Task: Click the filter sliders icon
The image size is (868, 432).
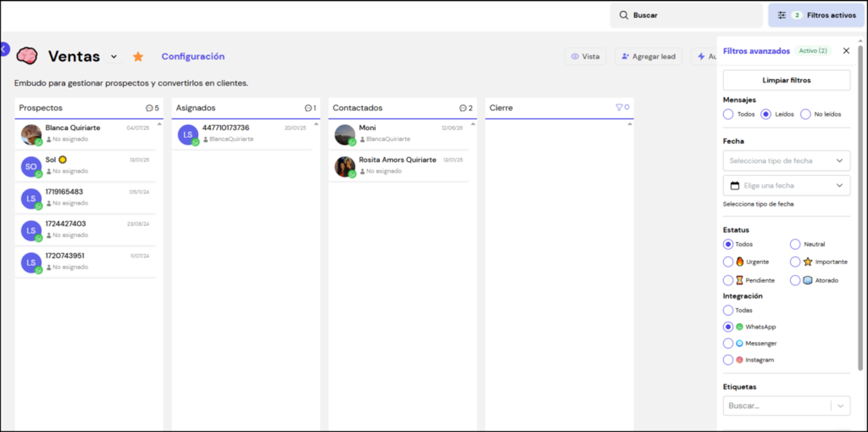Action: point(781,15)
